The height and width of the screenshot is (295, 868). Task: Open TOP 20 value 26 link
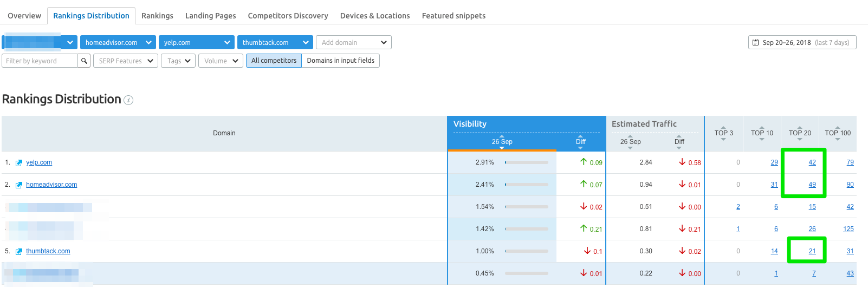(812, 229)
